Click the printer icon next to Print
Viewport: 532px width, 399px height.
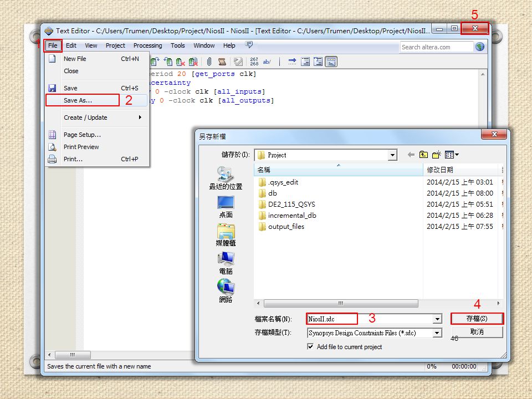click(x=52, y=159)
